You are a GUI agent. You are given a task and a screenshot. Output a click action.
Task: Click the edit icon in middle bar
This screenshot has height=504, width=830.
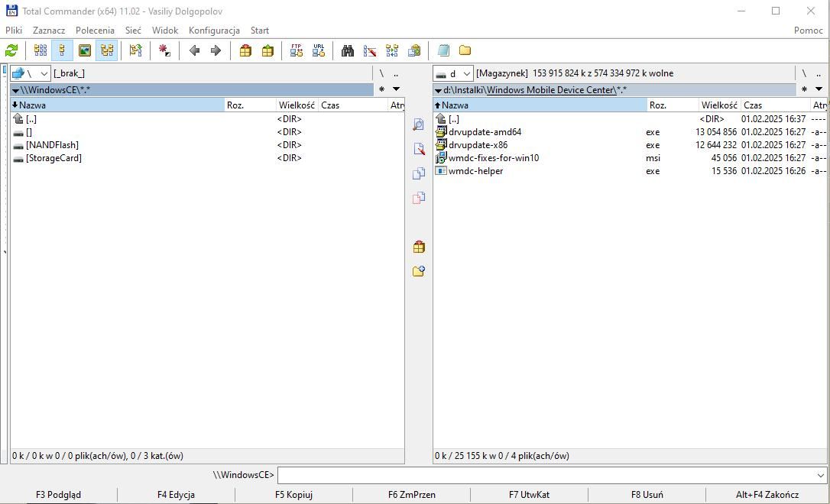tap(419, 149)
